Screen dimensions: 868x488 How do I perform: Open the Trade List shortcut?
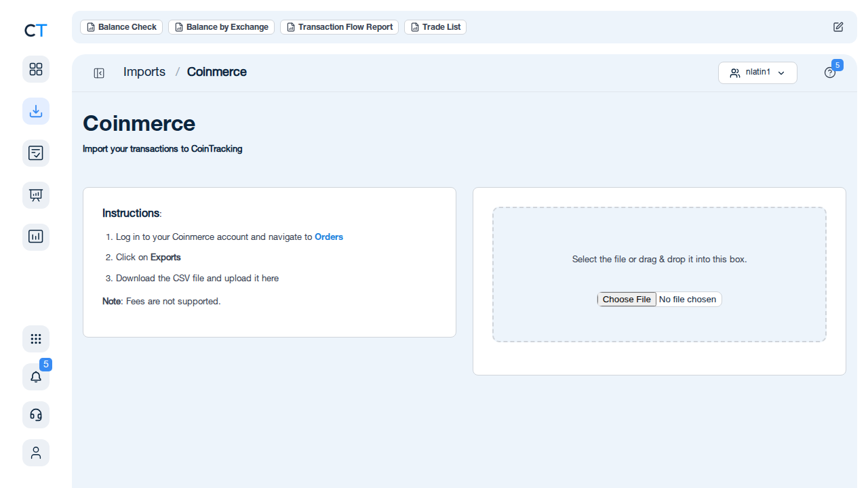pyautogui.click(x=435, y=27)
